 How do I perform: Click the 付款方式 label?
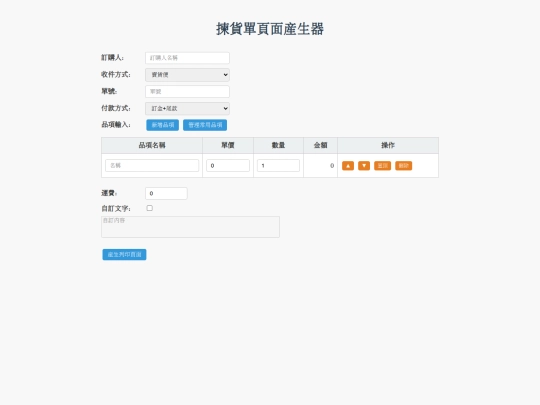click(x=116, y=108)
